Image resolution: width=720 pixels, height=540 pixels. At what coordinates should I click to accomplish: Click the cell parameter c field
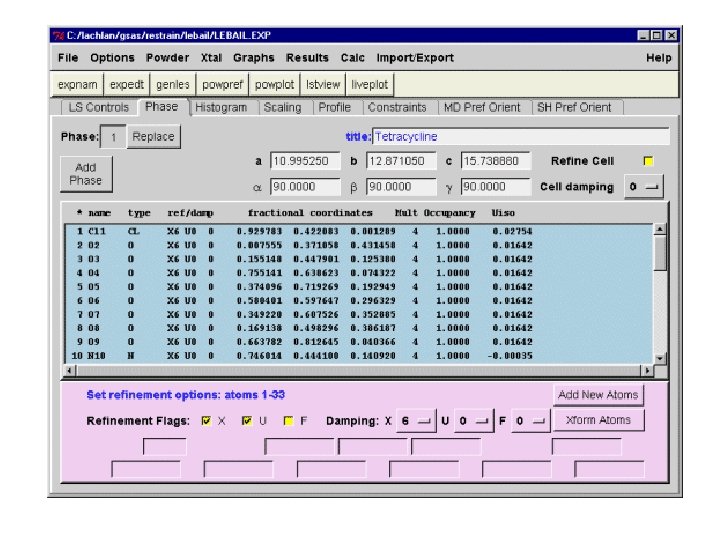tap(496, 161)
